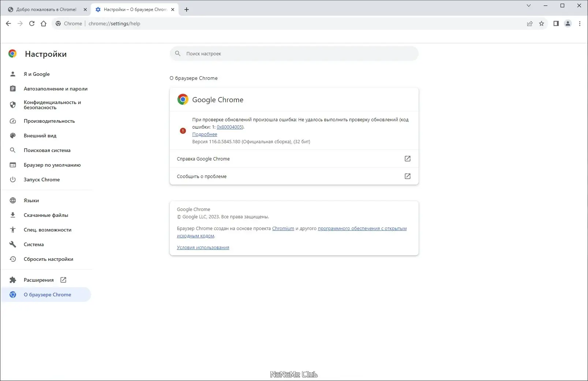Open the tab search dropdown arrow
This screenshot has width=588, height=381.
529,5
